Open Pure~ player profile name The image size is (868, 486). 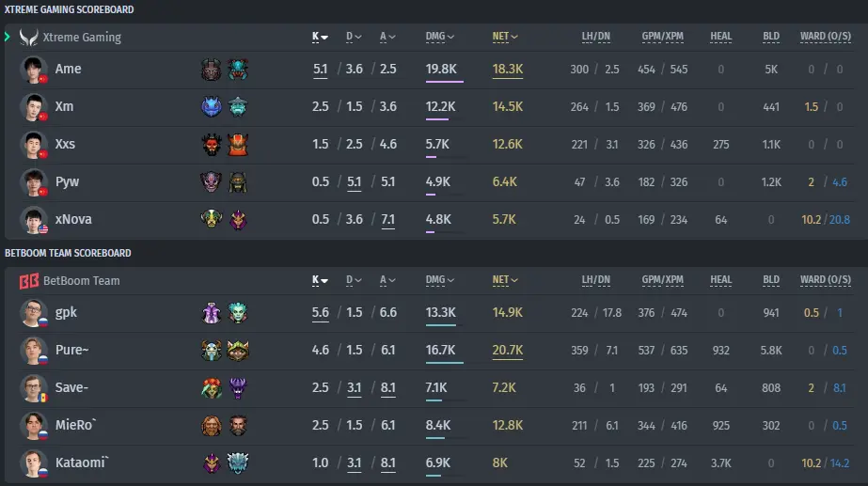(72, 350)
